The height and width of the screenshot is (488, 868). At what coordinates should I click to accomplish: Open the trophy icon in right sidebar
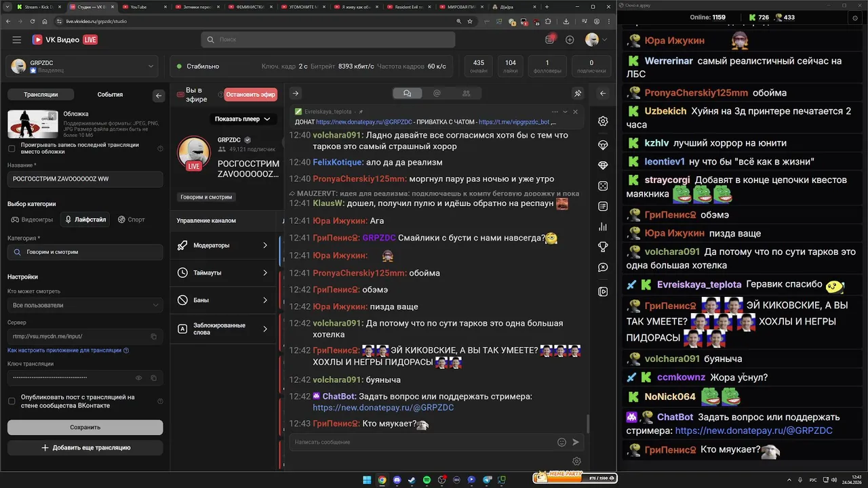[603, 247]
